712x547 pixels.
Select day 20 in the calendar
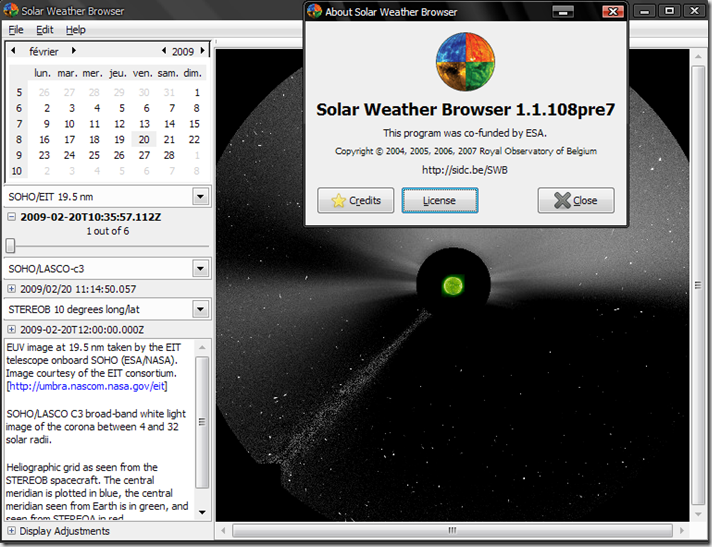(x=144, y=139)
